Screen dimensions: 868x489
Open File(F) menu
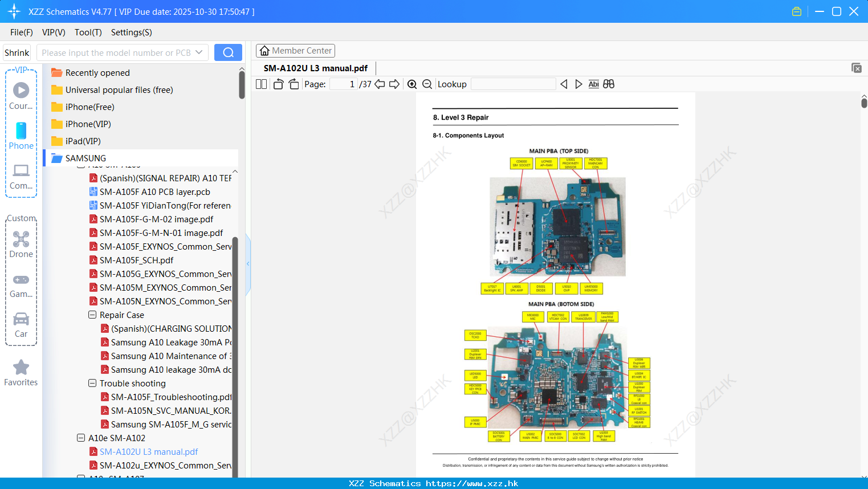(22, 32)
